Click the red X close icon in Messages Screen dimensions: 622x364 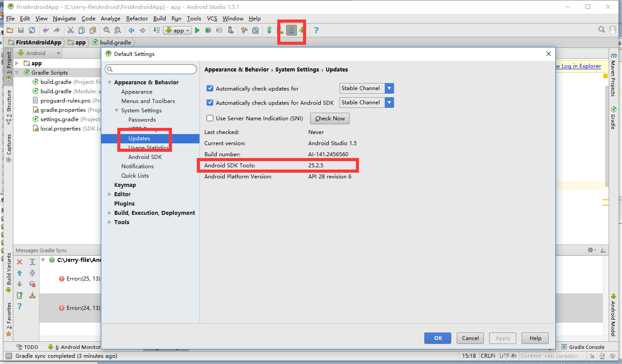coord(20,262)
